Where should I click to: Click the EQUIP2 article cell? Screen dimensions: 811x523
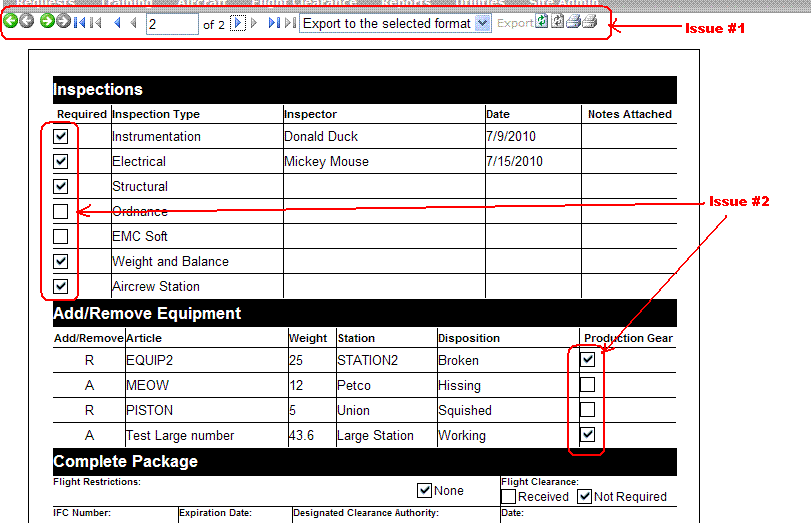pyautogui.click(x=149, y=361)
